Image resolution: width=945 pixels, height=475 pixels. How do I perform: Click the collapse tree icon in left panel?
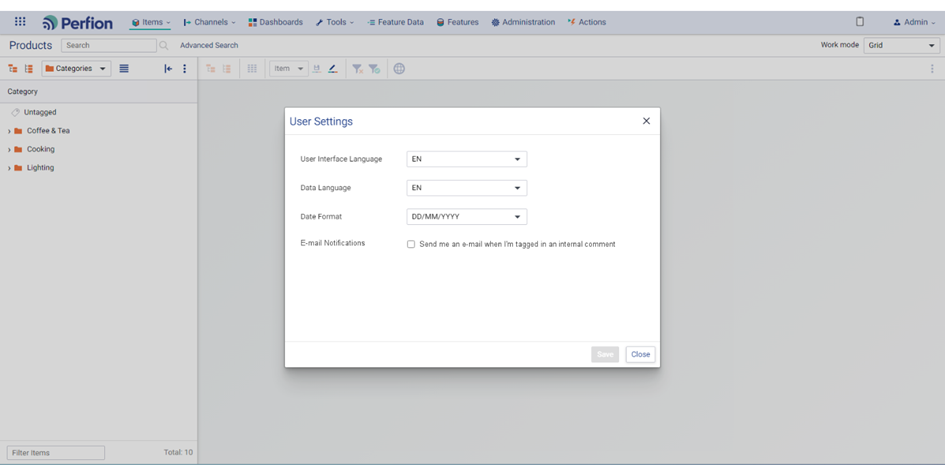point(28,69)
